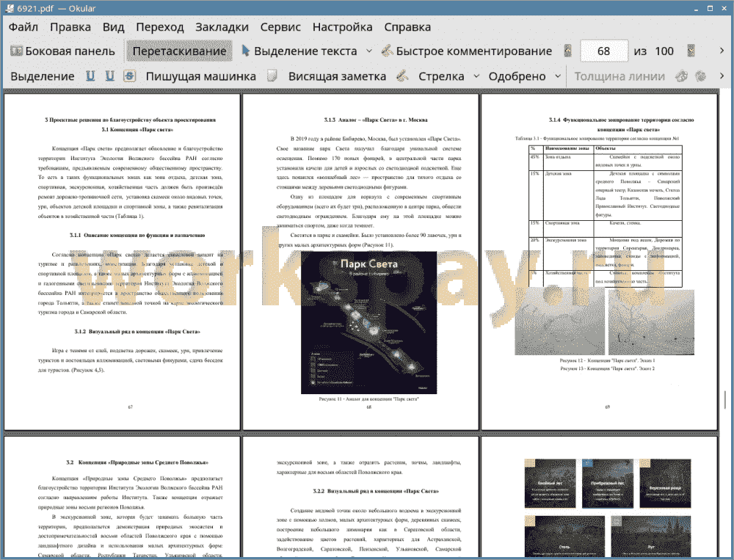734x560 pixels.
Task: Open the Толщина линии line width option
Action: click(x=619, y=76)
